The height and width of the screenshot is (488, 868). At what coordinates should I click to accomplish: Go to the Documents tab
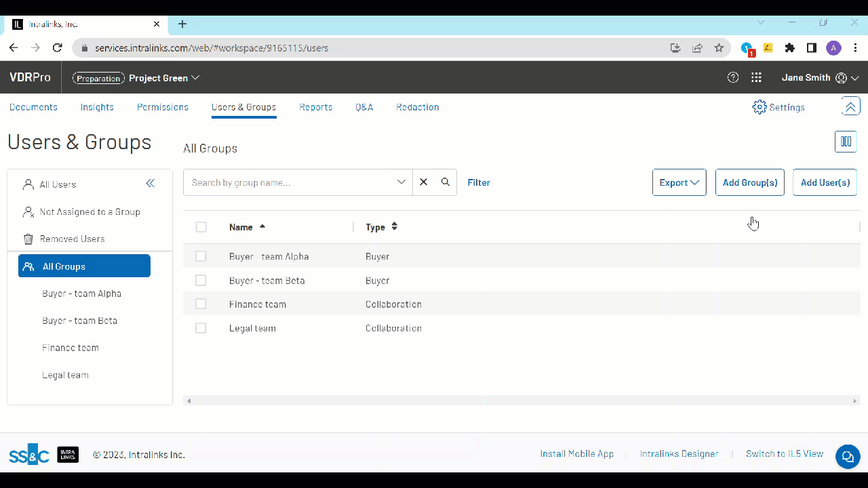click(33, 107)
